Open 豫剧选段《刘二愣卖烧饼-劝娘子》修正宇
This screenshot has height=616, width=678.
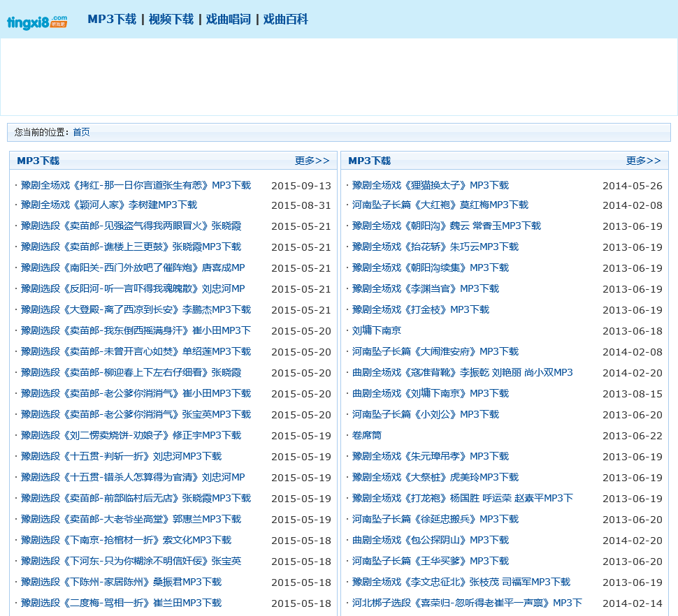pos(131,435)
